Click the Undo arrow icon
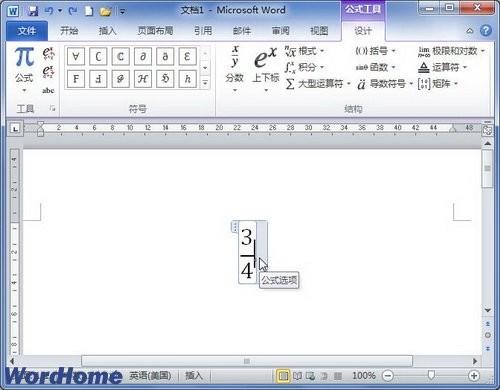The image size is (500, 390). 49,11
